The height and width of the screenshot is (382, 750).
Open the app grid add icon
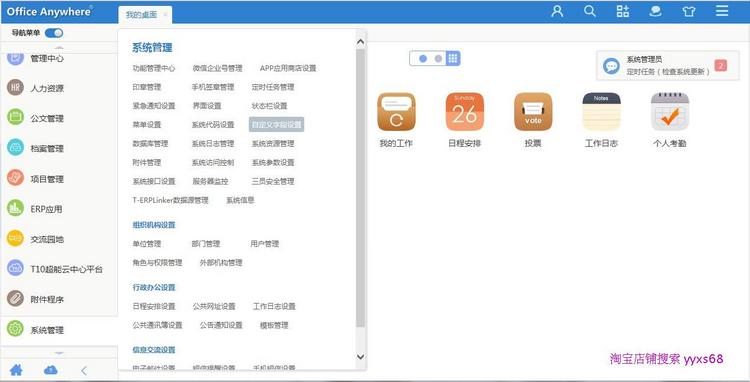pos(623,11)
